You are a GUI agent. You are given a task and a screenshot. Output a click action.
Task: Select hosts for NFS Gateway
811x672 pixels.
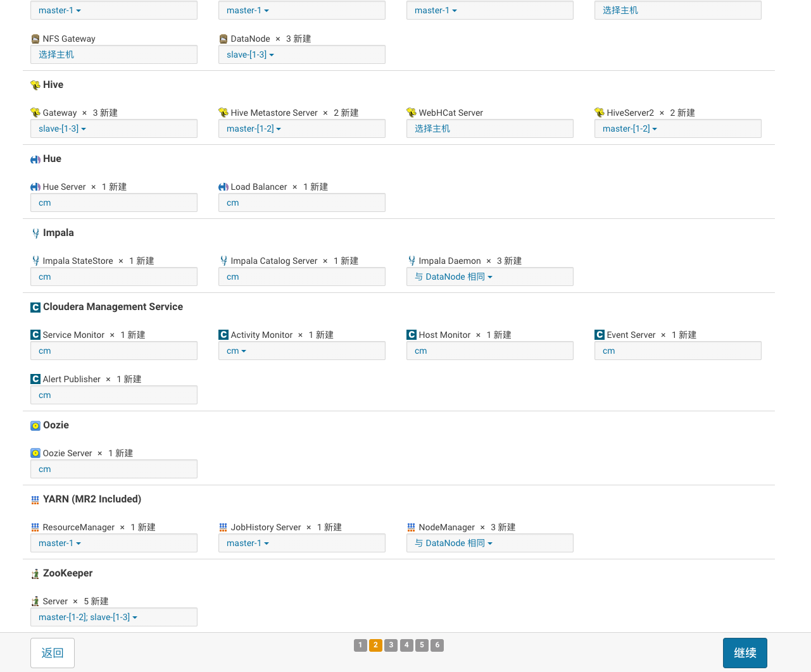click(114, 54)
